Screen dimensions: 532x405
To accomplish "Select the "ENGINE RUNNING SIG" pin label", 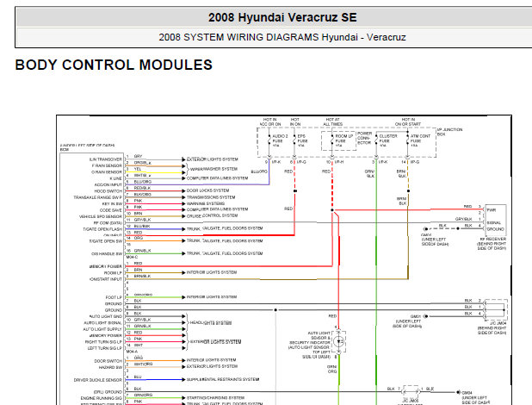I will pos(101,398).
